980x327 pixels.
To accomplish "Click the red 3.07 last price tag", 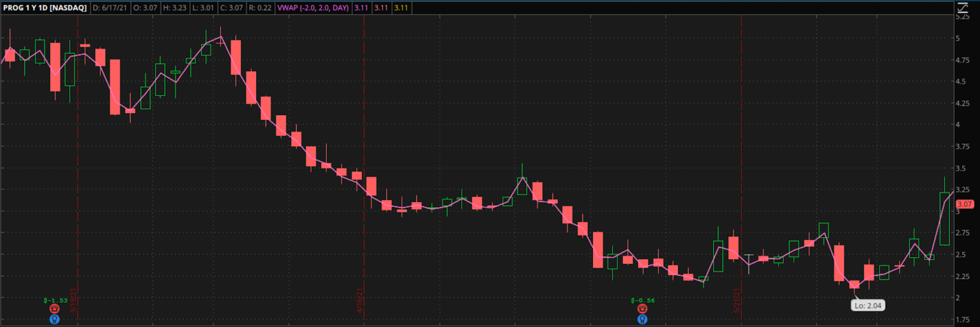I will pos(965,204).
